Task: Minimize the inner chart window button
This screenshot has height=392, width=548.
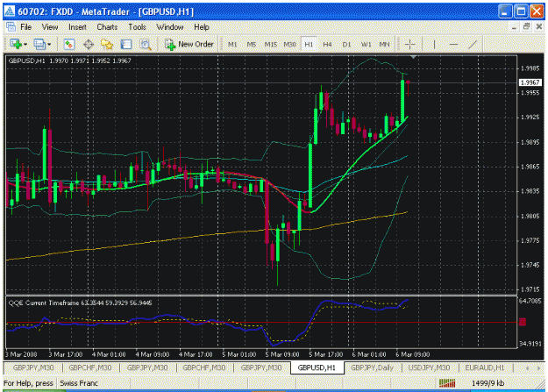Action: tap(514, 27)
